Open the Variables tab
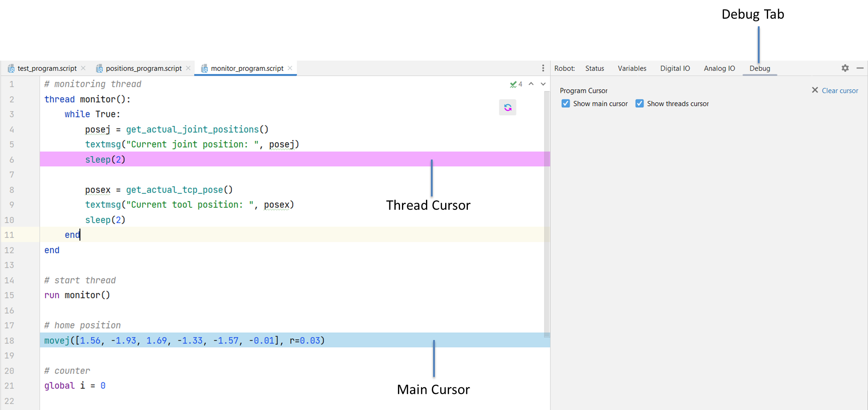This screenshot has height=410, width=868. (x=632, y=68)
